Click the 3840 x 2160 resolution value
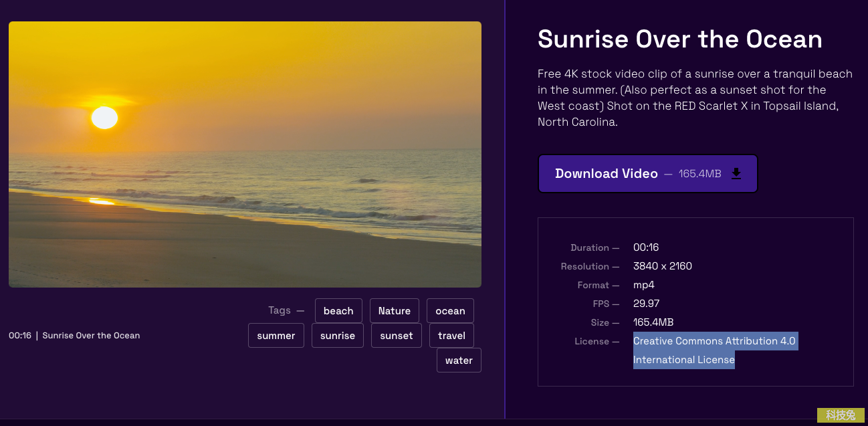This screenshot has height=426, width=868. pyautogui.click(x=662, y=266)
